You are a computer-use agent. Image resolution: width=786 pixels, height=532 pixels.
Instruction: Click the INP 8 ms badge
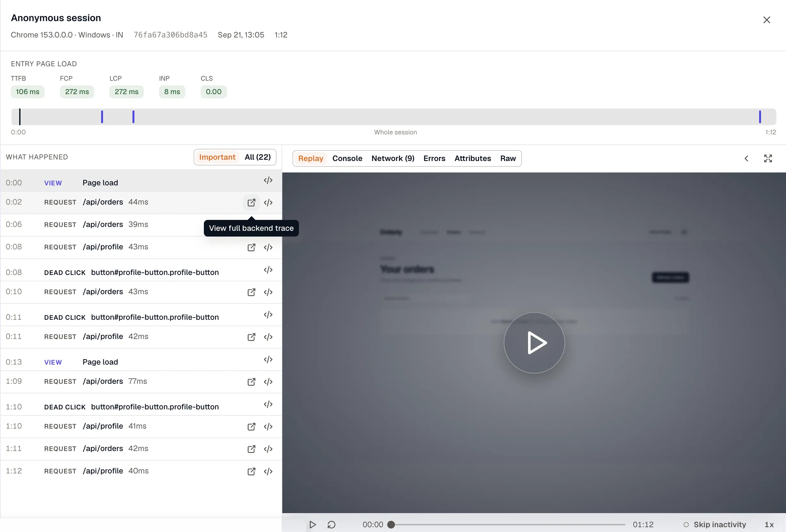(x=172, y=92)
